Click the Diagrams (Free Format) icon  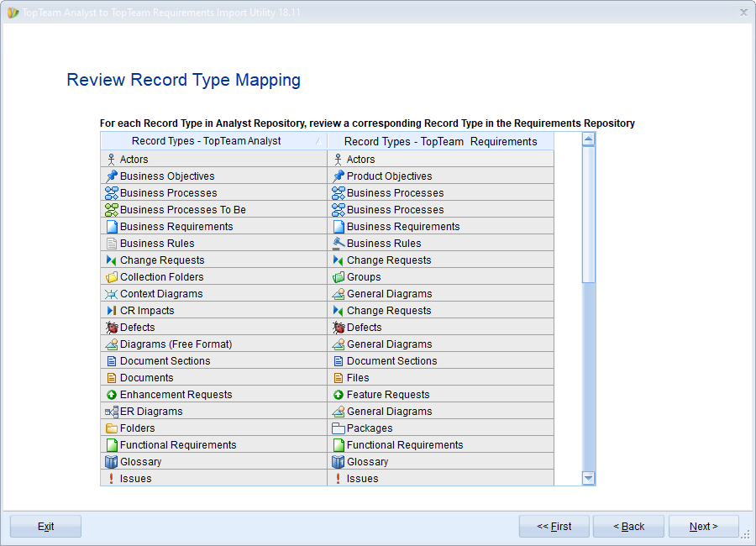pos(112,344)
